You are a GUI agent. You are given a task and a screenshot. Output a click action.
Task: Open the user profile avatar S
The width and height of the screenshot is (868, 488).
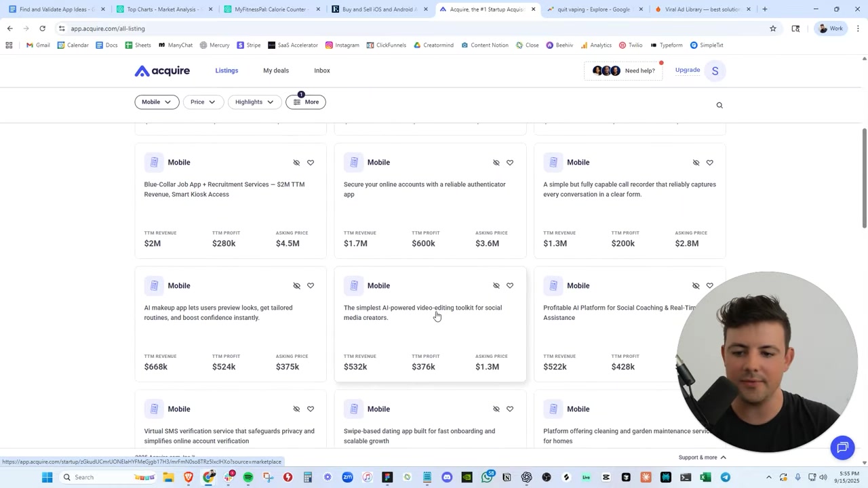(x=715, y=70)
